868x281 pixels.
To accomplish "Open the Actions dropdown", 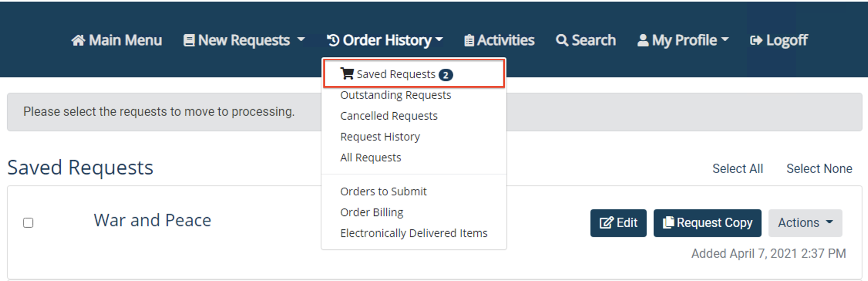I will [x=805, y=223].
